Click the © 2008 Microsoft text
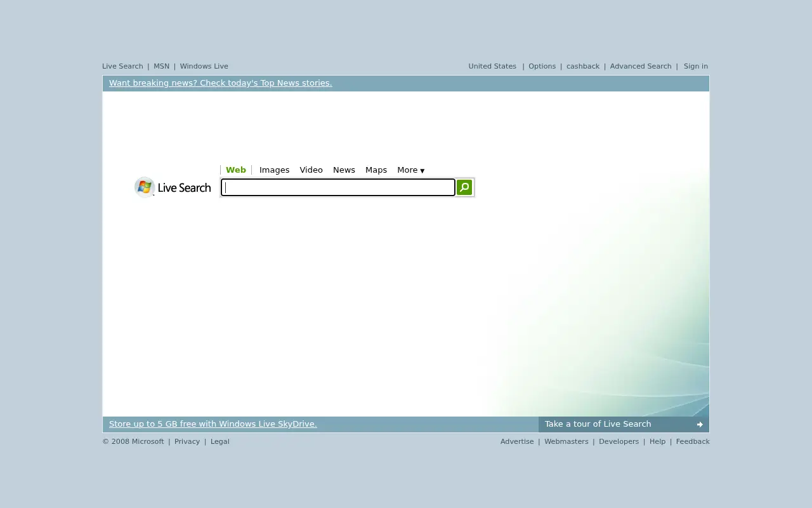The height and width of the screenshot is (508, 812). coord(133,441)
